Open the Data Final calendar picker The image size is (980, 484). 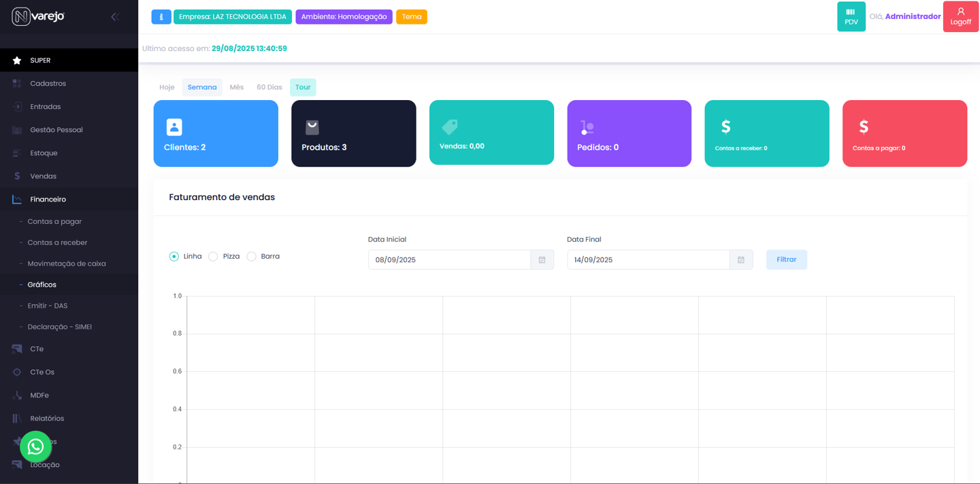741,260
